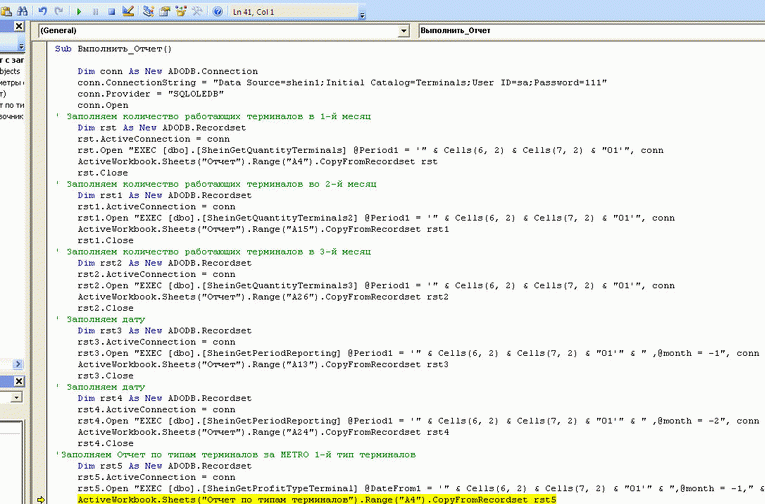Click the rst3.Open line with @month = -1
This screenshot has width=765, height=504.
419,353
